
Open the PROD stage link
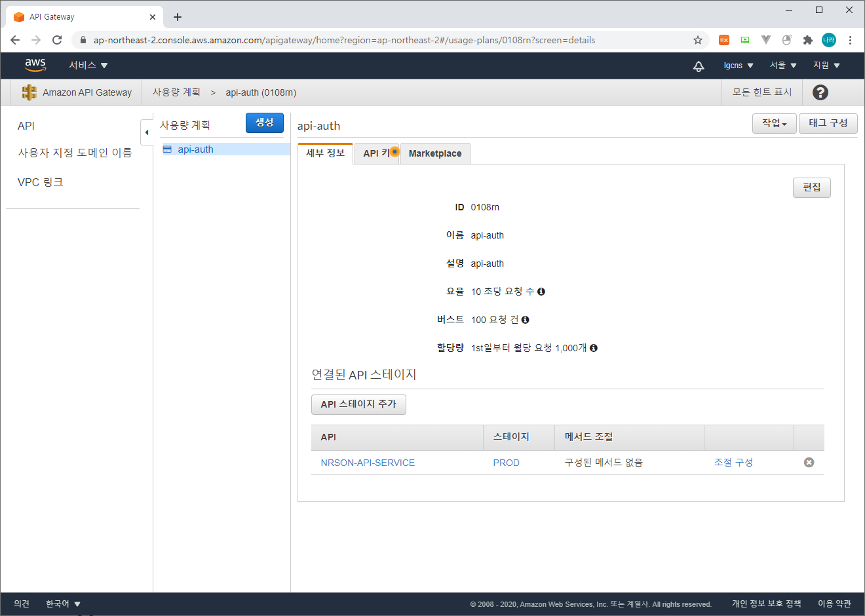[x=507, y=463]
